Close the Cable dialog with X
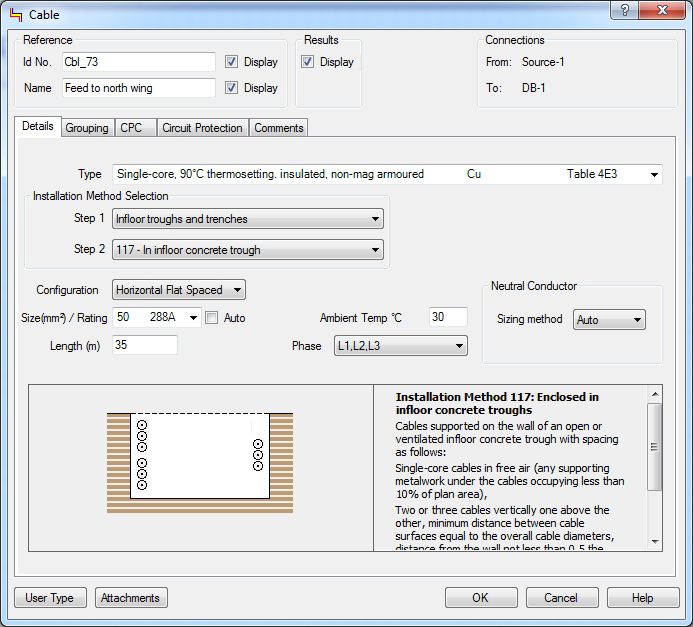 [662, 10]
